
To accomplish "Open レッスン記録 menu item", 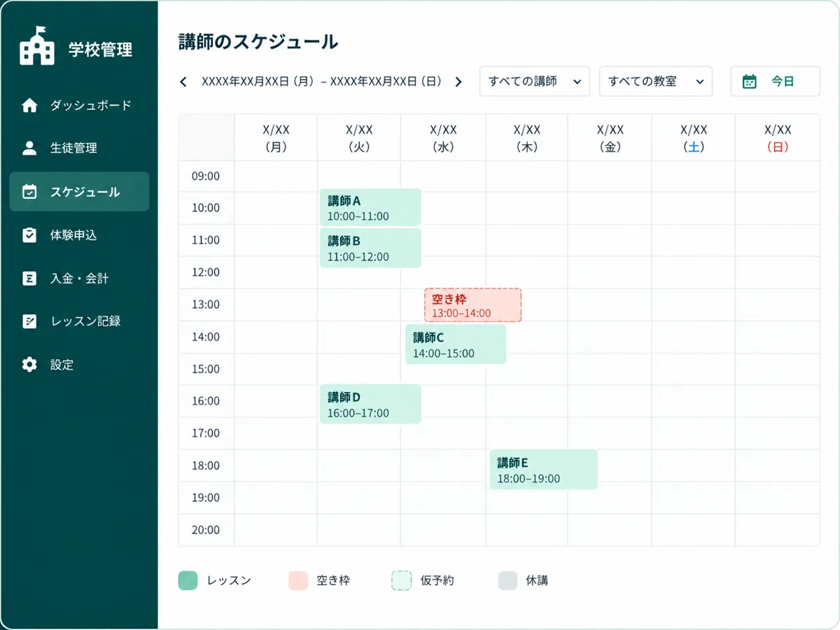I will [x=79, y=321].
